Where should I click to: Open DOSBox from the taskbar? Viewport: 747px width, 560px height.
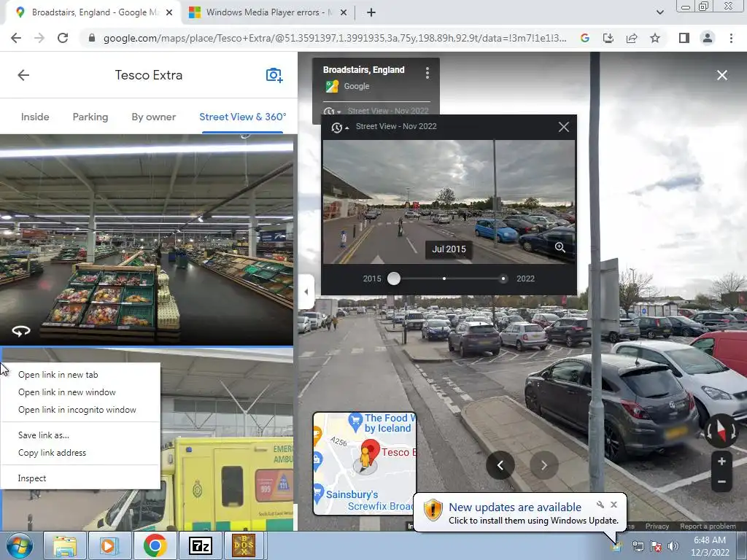244,545
